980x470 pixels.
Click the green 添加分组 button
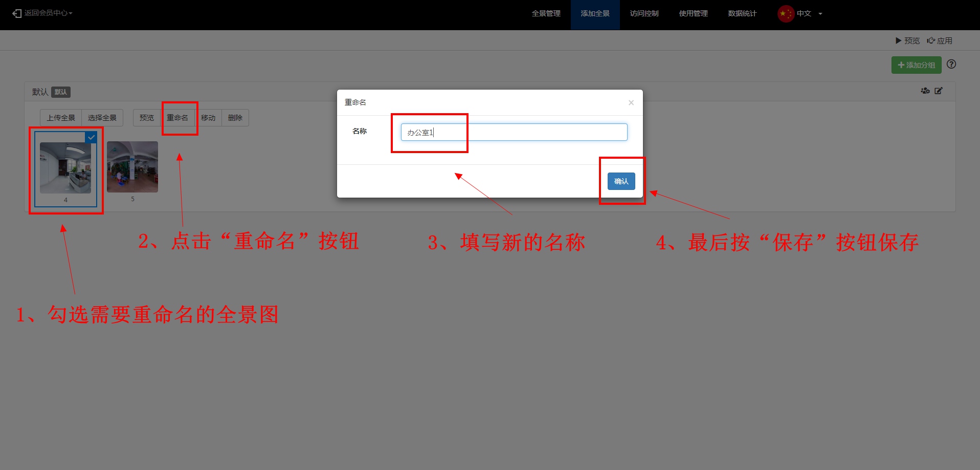[x=916, y=65]
